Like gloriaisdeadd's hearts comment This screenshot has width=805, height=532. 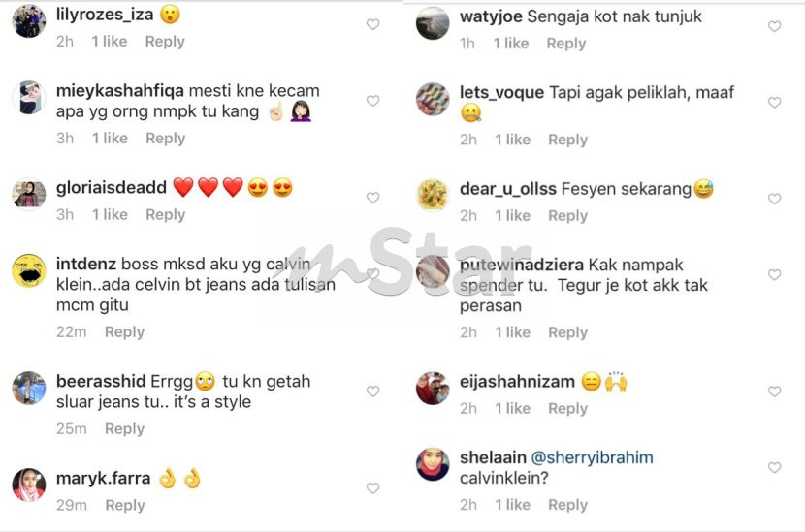pyautogui.click(x=372, y=198)
